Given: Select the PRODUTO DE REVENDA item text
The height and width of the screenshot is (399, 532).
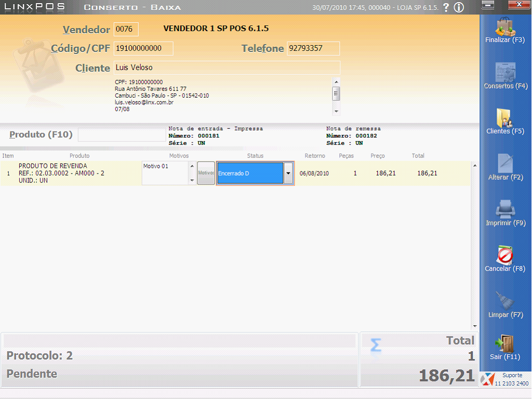Looking at the screenshot, I should (x=53, y=166).
